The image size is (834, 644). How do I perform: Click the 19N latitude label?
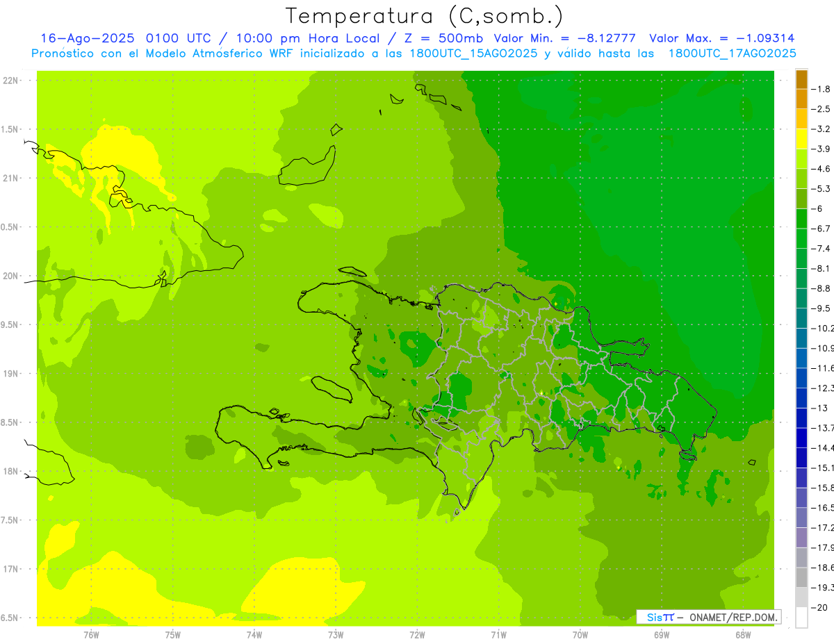(x=10, y=374)
